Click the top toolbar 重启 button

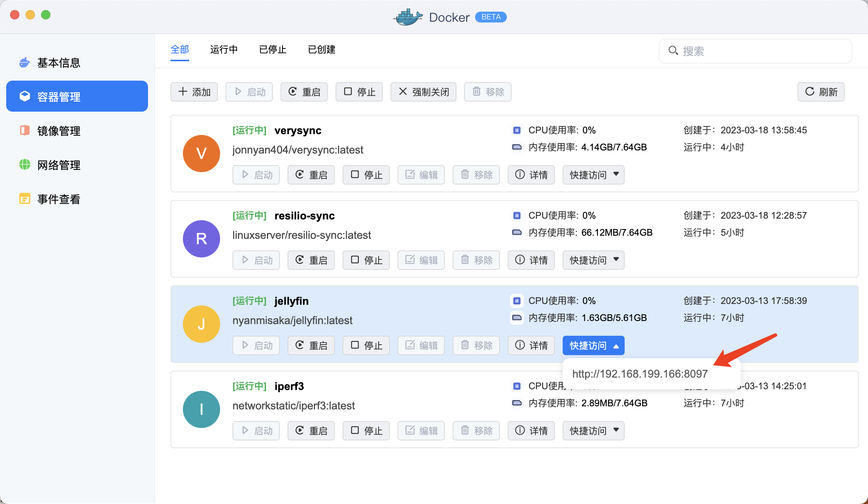point(304,92)
